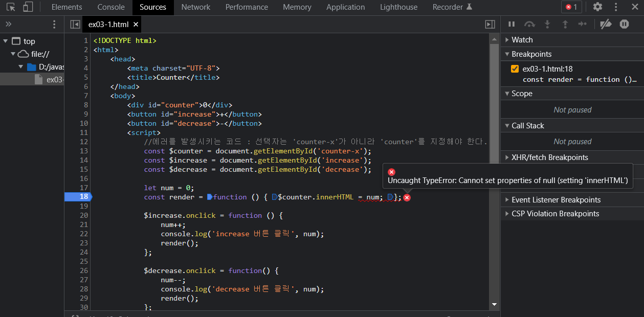Click the Step out of function icon

(565, 24)
